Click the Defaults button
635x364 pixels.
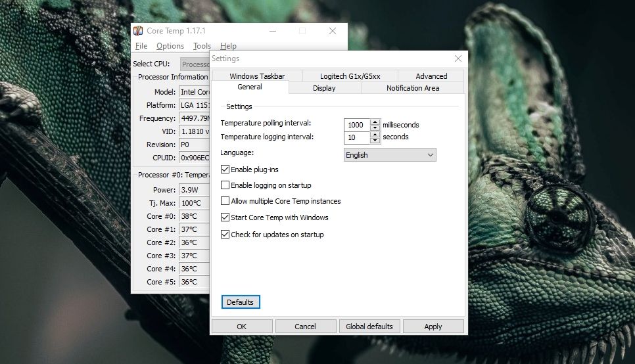[241, 302]
